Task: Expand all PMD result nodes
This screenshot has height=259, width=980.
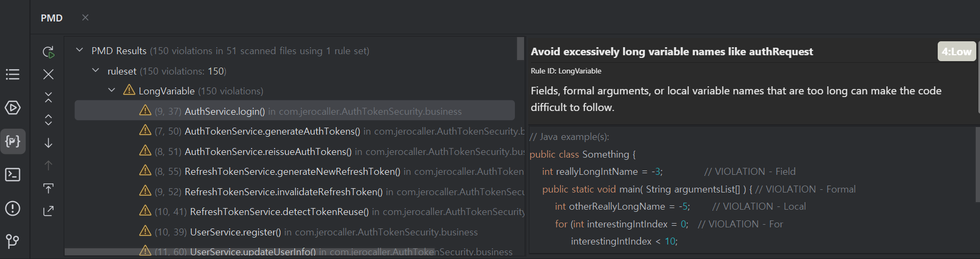Action: pos(48,120)
